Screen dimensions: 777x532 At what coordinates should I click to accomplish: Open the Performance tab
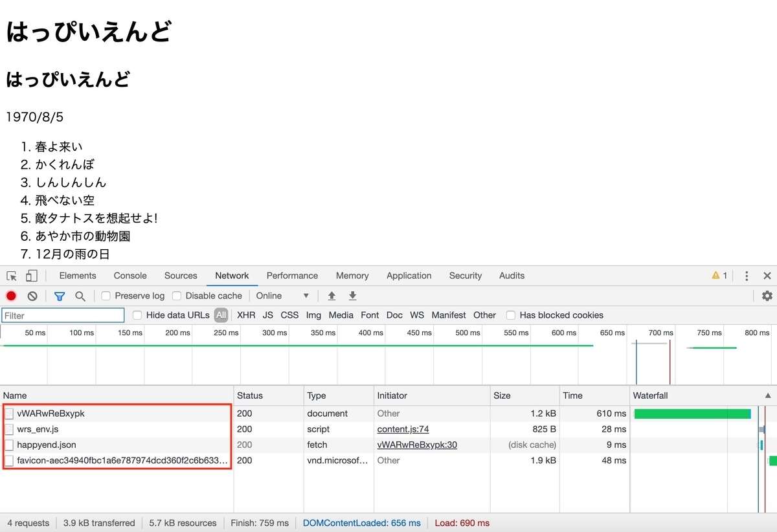292,276
